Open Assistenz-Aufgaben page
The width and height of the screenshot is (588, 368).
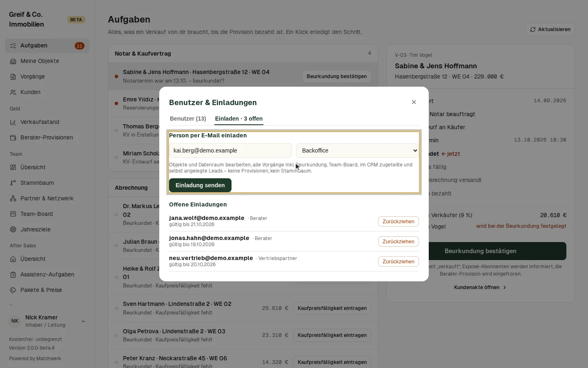(47, 275)
